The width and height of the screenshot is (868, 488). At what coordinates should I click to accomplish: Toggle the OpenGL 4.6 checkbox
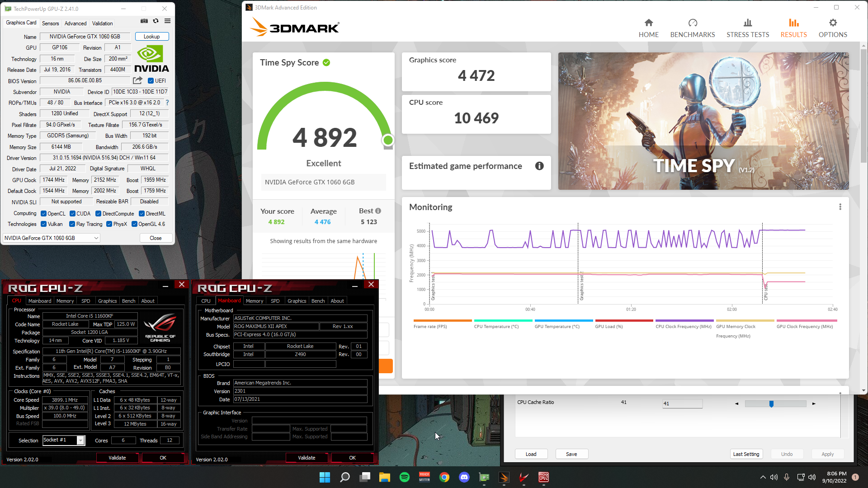pyautogui.click(x=134, y=224)
